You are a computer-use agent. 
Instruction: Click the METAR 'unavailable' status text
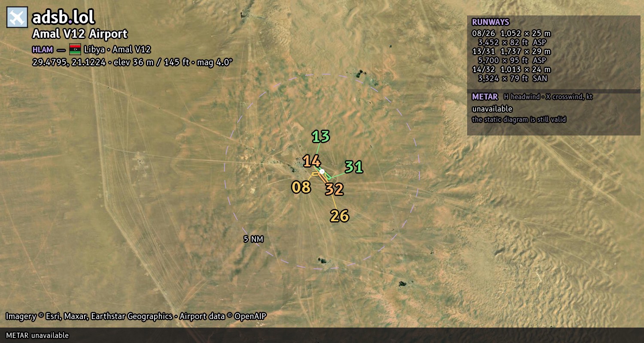click(x=492, y=109)
